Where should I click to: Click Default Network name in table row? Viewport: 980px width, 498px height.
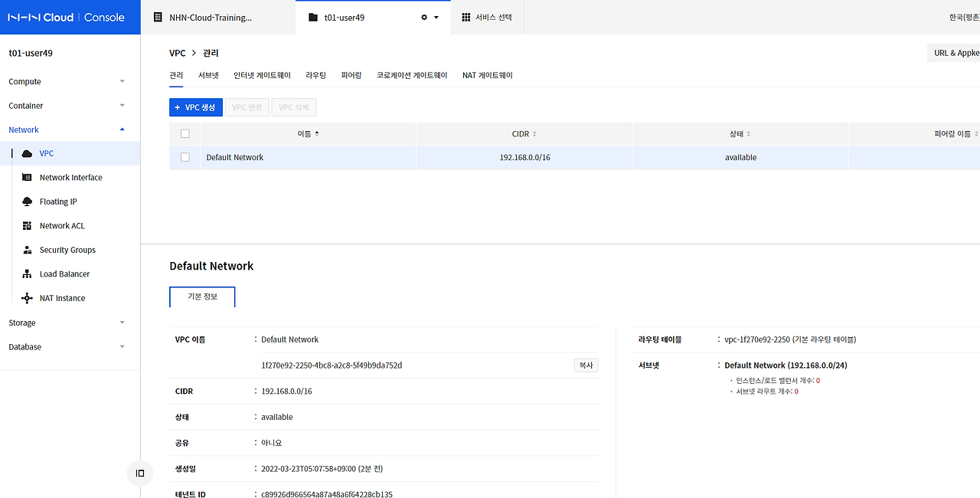pyautogui.click(x=235, y=157)
